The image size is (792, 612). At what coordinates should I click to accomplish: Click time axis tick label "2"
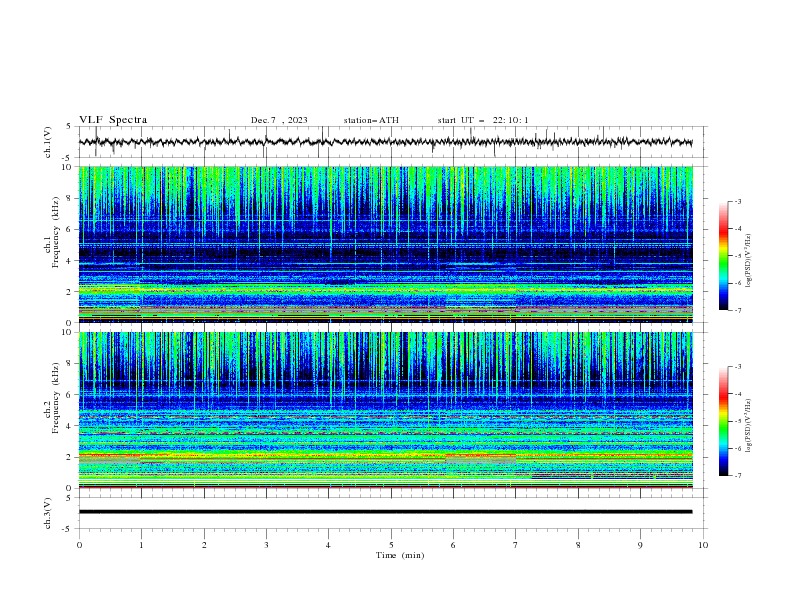204,545
